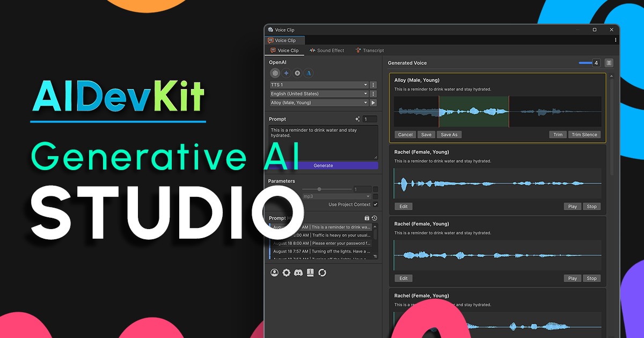This screenshot has height=338, width=644.
Task: Switch to the Gemini provider icon
Action: click(x=287, y=73)
